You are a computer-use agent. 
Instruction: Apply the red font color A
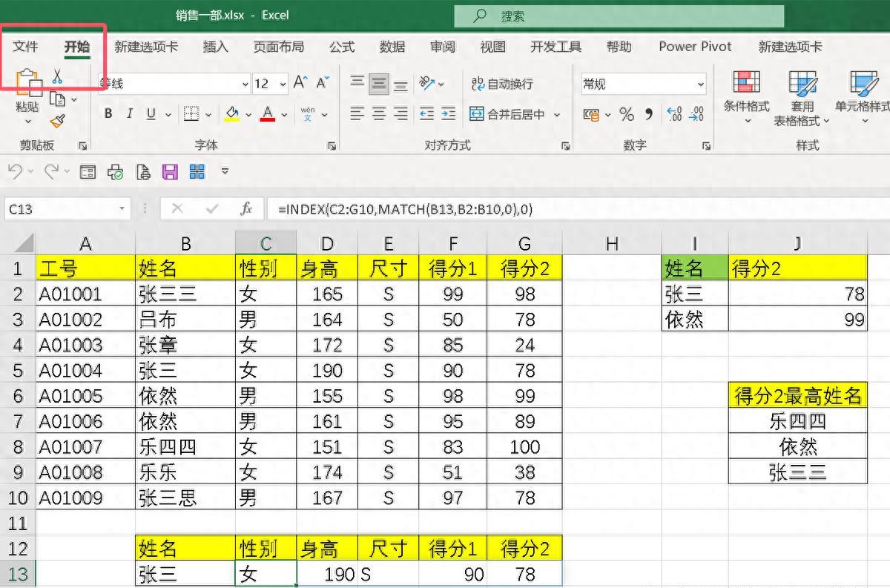tap(268, 114)
